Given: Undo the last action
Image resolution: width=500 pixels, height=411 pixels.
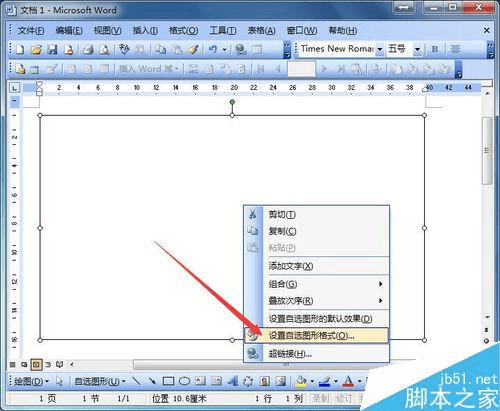Looking at the screenshot, I should (213, 50).
